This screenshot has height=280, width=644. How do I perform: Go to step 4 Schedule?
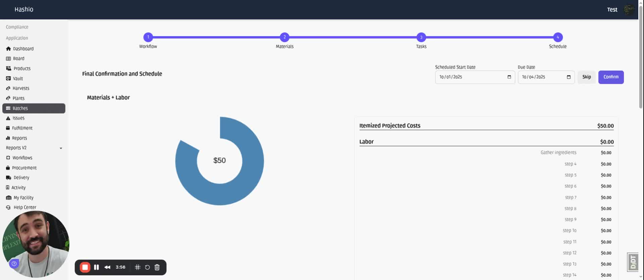[x=558, y=37]
